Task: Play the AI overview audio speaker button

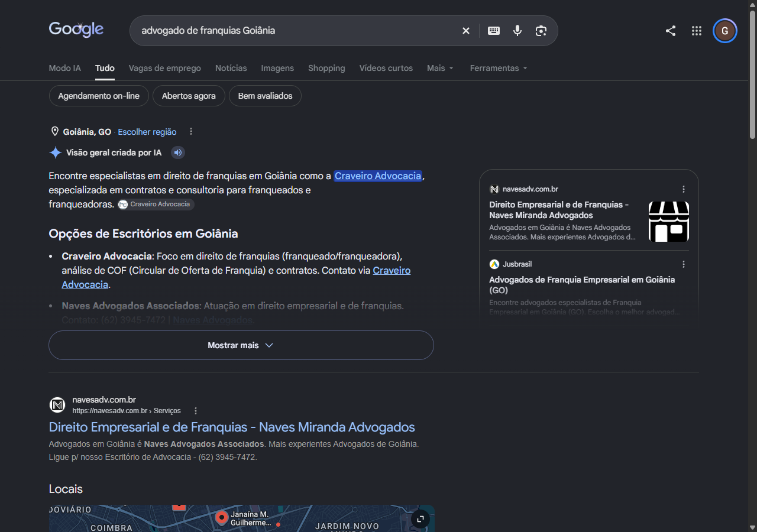Action: pyautogui.click(x=178, y=153)
